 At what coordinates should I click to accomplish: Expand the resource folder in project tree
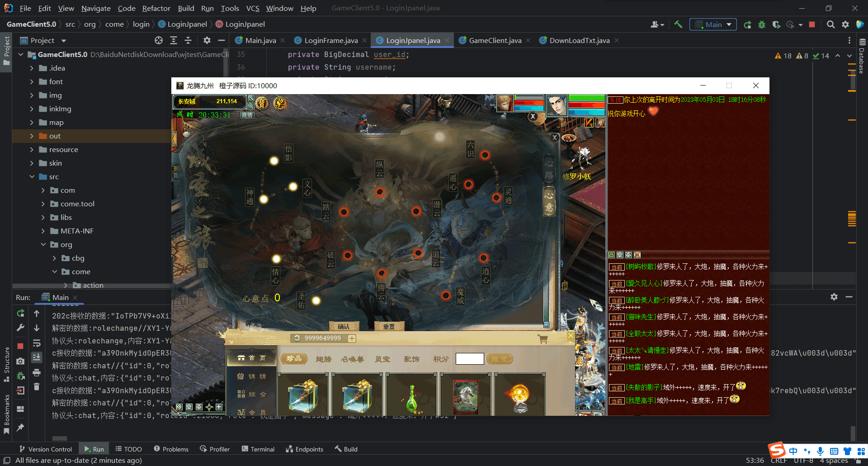(32, 150)
